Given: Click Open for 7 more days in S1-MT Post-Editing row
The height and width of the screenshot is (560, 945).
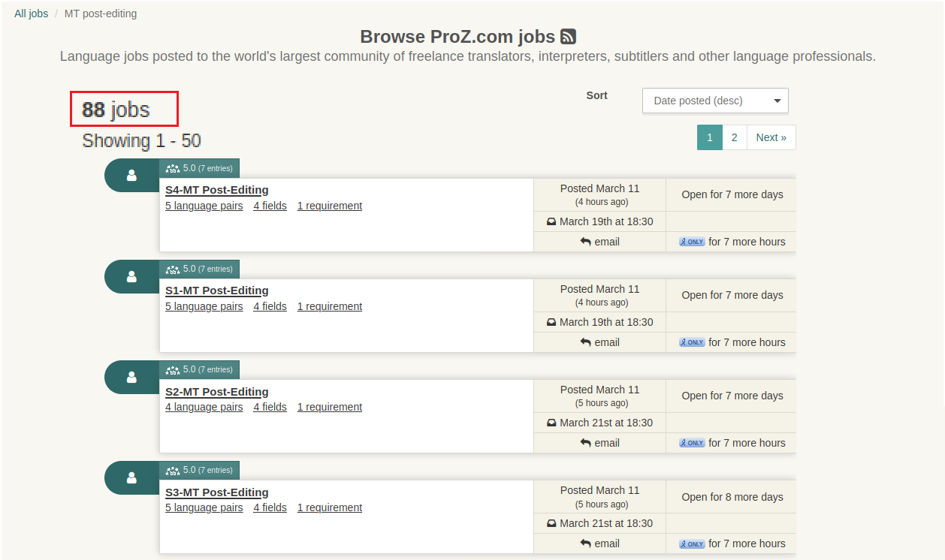Looking at the screenshot, I should [732, 295].
